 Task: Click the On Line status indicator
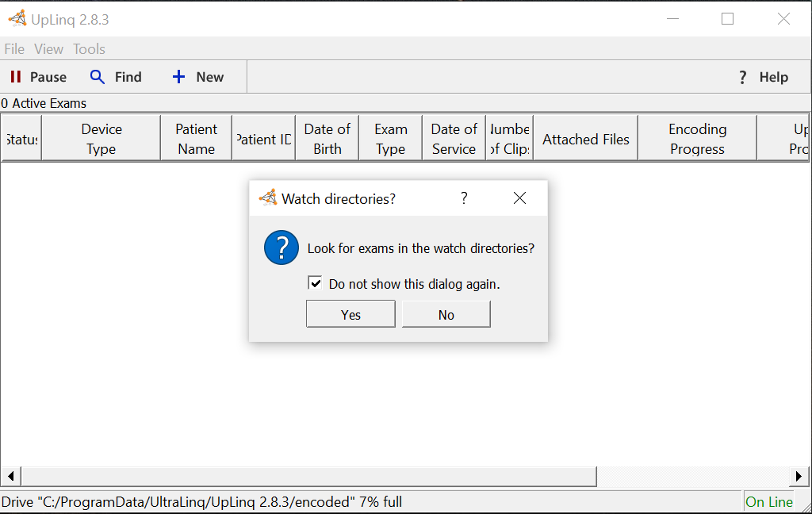(x=769, y=501)
